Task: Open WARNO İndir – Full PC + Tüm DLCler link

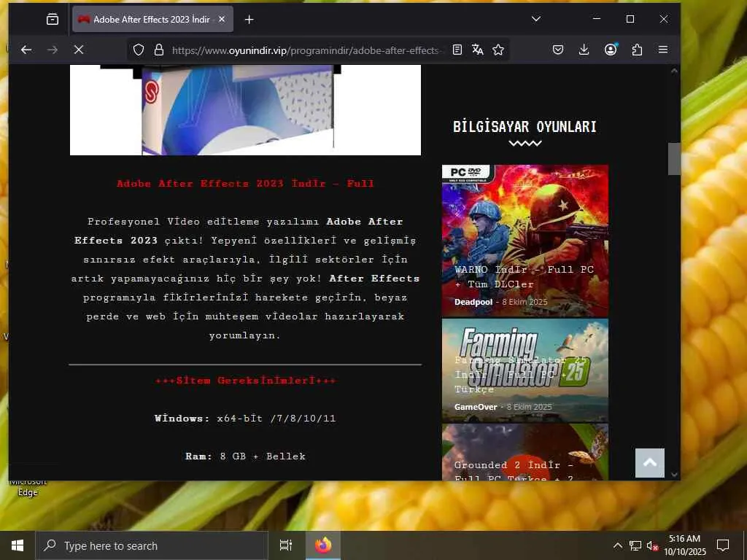Action: click(x=524, y=276)
